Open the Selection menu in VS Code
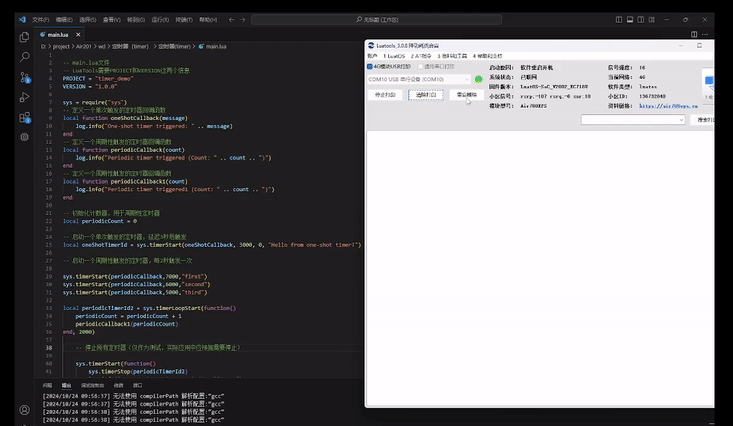This screenshot has width=733, height=426. (x=87, y=20)
